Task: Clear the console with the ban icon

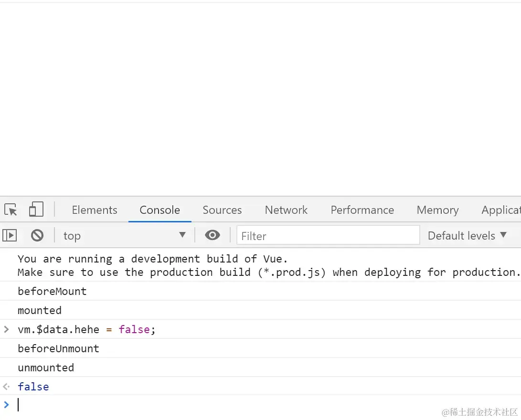Action: [x=37, y=235]
